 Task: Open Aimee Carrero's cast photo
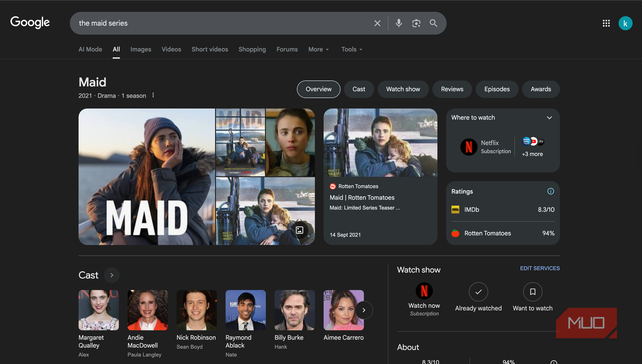click(x=344, y=310)
